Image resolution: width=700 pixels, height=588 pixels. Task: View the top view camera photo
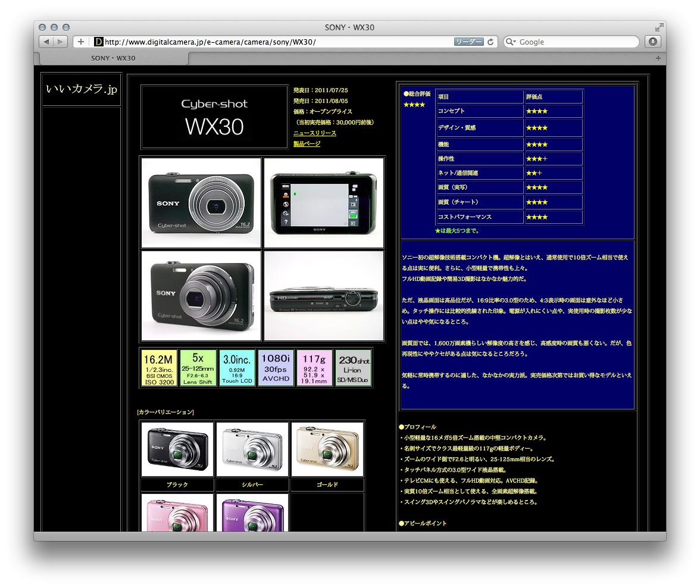point(324,296)
